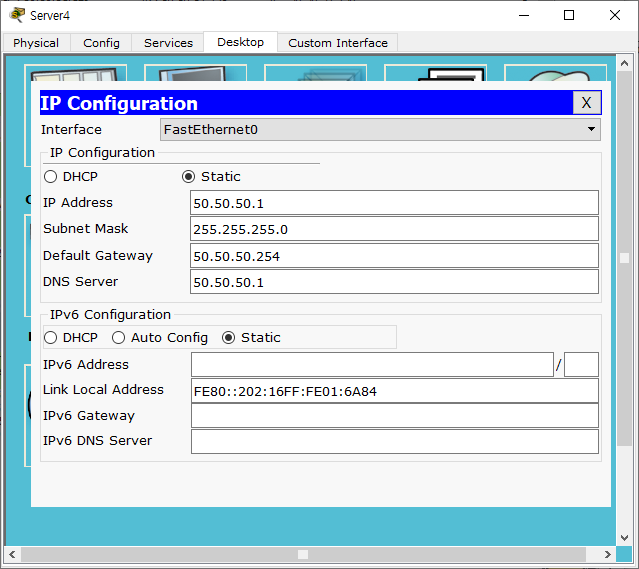Screen dimensions: 639x569
Task: Open the Services tab
Action: pos(168,43)
